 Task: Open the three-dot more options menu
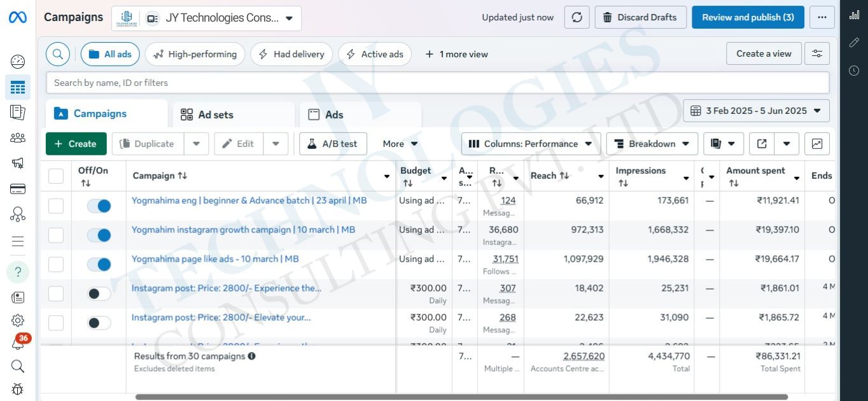[x=822, y=17]
